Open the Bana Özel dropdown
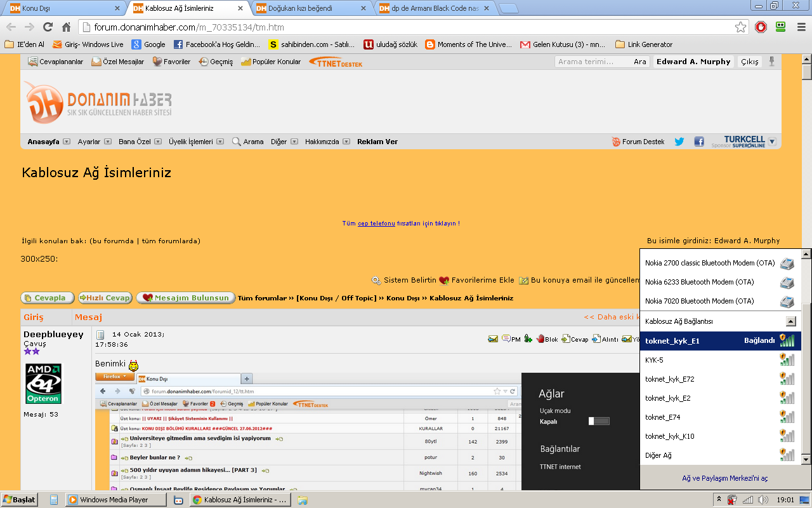Screen dimensions: 812x508 158,142
